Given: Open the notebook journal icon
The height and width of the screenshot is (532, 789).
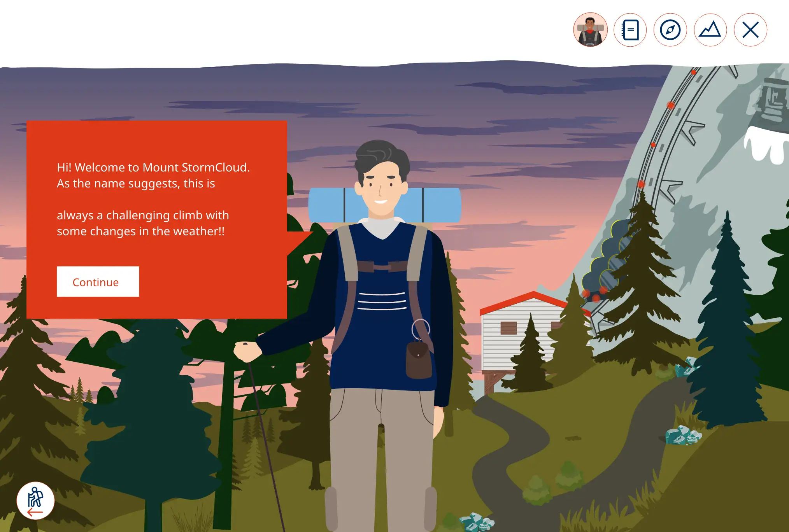Looking at the screenshot, I should pos(630,30).
